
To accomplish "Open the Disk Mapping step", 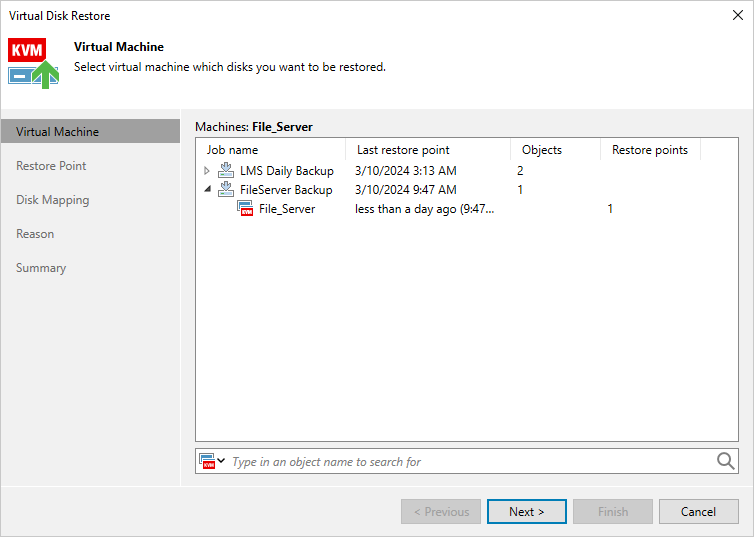I will pyautogui.click(x=52, y=200).
